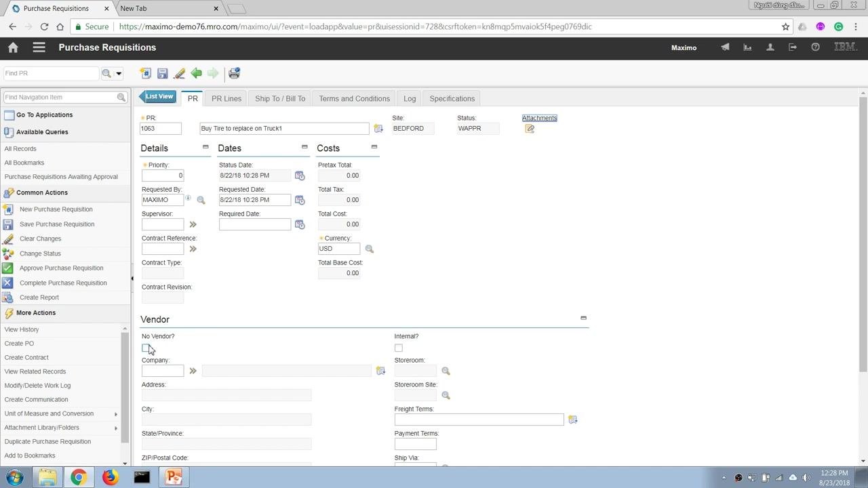Viewport: 868px width, 488px height.
Task: Check the No Vendor? checkbox
Action: (146, 348)
